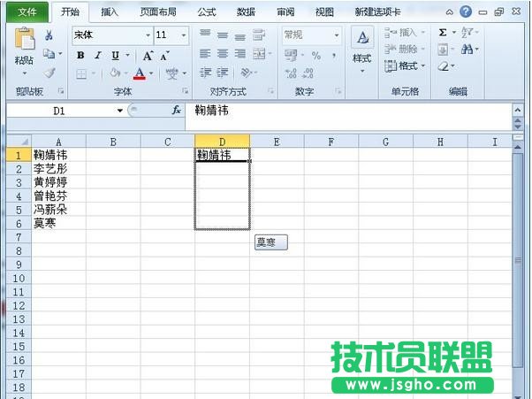This screenshot has width=532, height=399.
Task: Increase indent
Action: coord(223,73)
